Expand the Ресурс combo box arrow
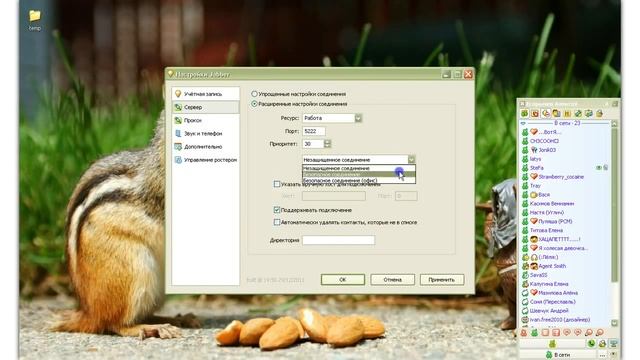The width and height of the screenshot is (640, 360). (358, 118)
